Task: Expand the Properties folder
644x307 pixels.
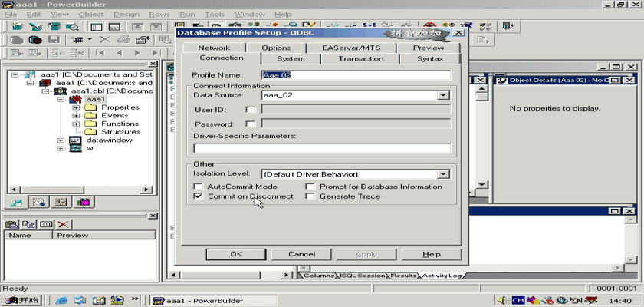Action: [x=76, y=107]
